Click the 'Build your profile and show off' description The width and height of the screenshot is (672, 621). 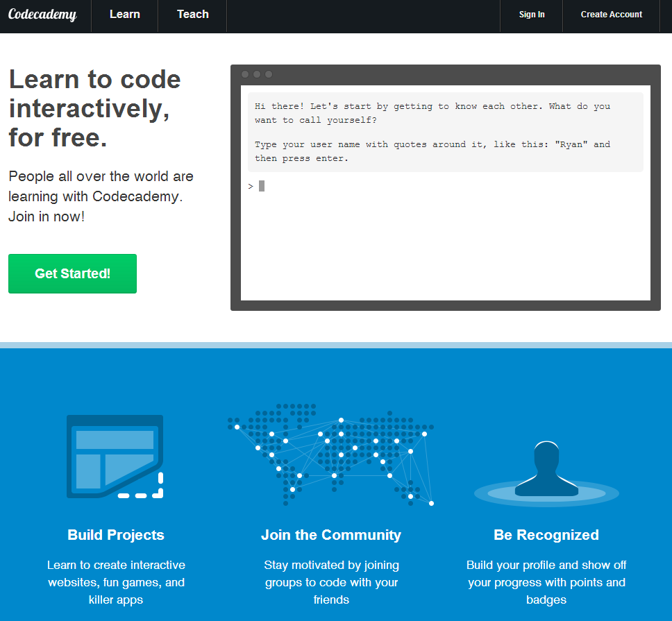pos(546,582)
